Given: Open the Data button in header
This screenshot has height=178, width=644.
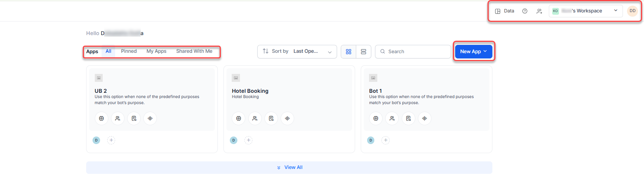Looking at the screenshot, I should (504, 11).
